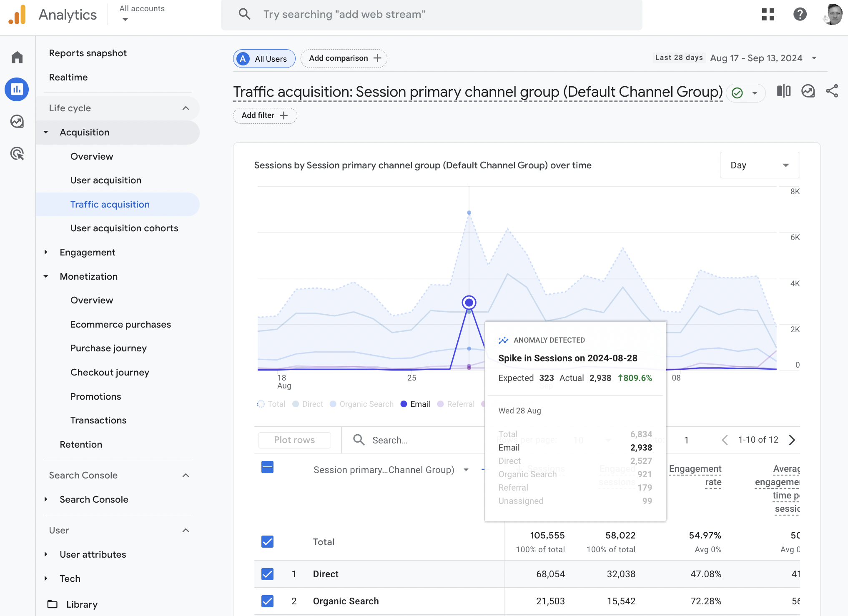Open the Day granularity dropdown

(760, 165)
